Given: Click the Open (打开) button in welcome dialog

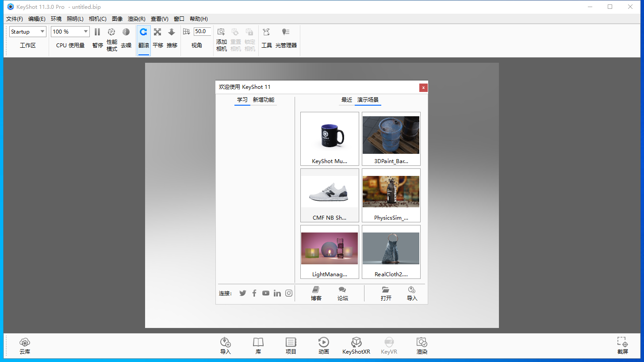Looking at the screenshot, I should coord(386,293).
